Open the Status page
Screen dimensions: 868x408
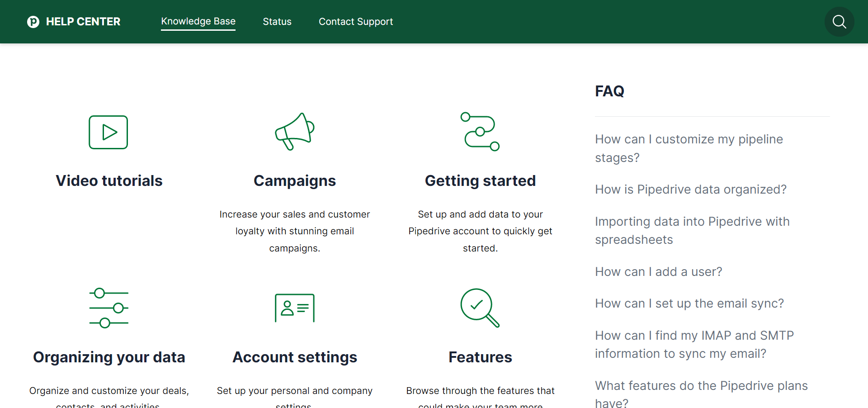tap(277, 21)
